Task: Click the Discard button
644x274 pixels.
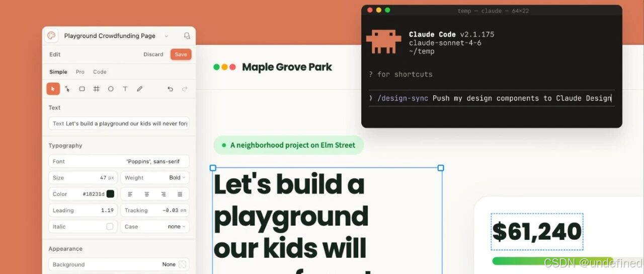Action: [x=153, y=54]
